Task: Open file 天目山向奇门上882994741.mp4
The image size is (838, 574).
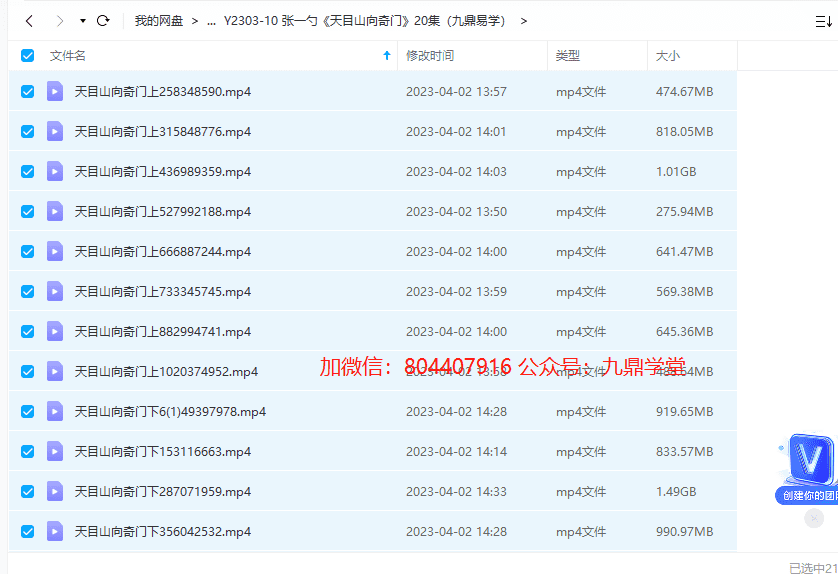Action: point(163,331)
